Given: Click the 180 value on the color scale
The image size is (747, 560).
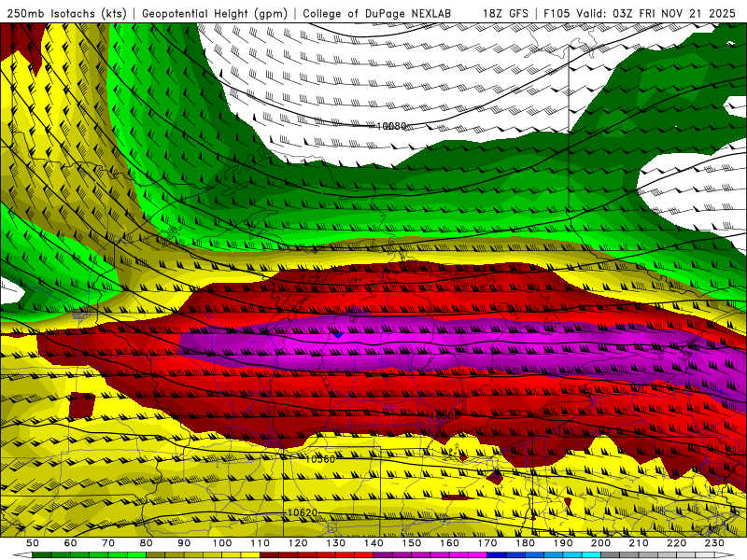Looking at the screenshot, I should 525,543.
